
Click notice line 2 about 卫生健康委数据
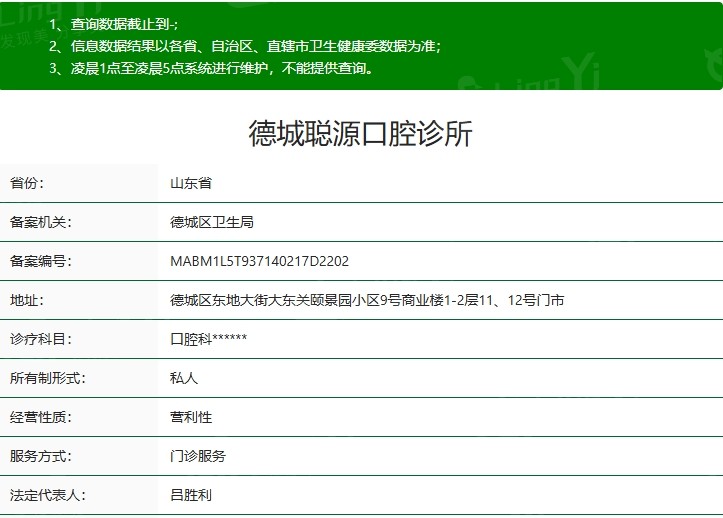pos(245,46)
